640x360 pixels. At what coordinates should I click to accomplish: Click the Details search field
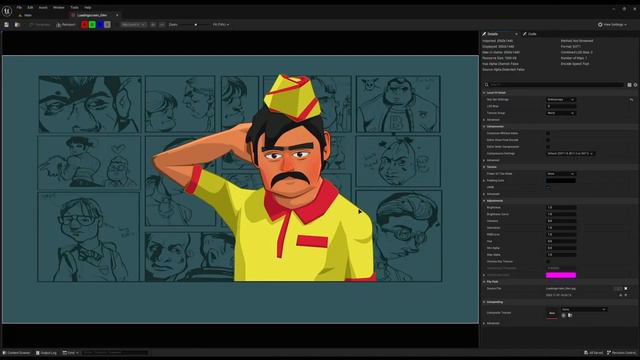(x=553, y=84)
